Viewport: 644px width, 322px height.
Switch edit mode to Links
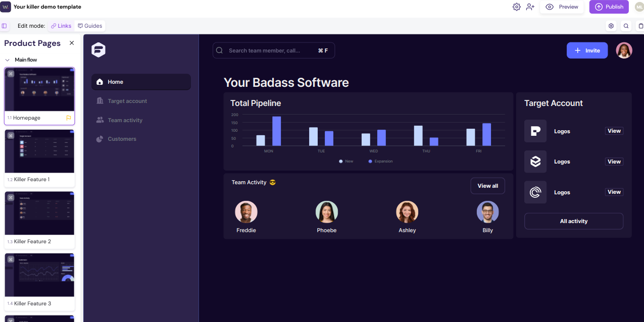(x=61, y=26)
